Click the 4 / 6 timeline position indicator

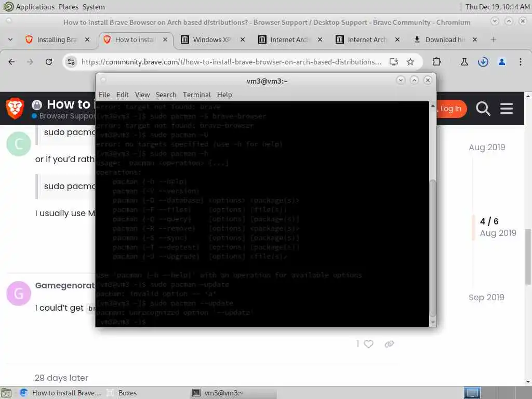[489, 221]
